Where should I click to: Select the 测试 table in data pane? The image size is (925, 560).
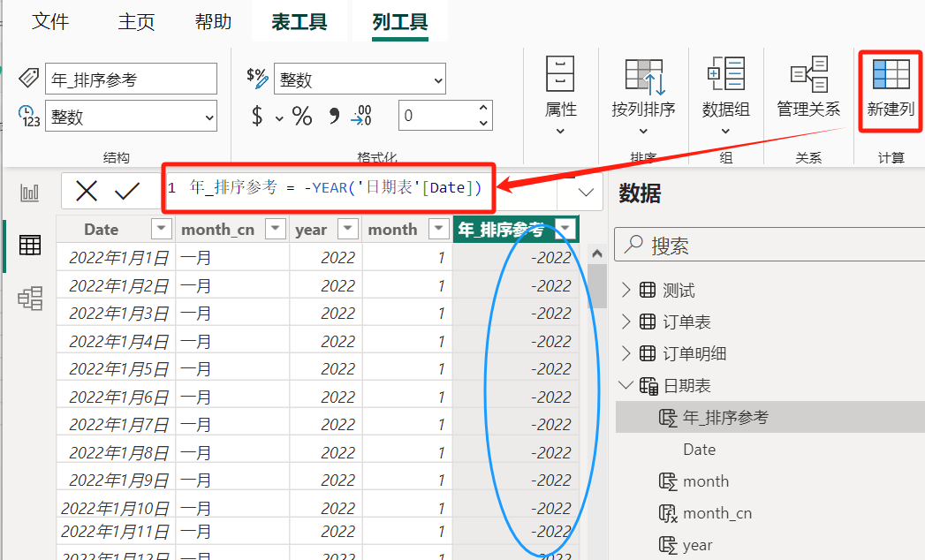[x=679, y=290]
